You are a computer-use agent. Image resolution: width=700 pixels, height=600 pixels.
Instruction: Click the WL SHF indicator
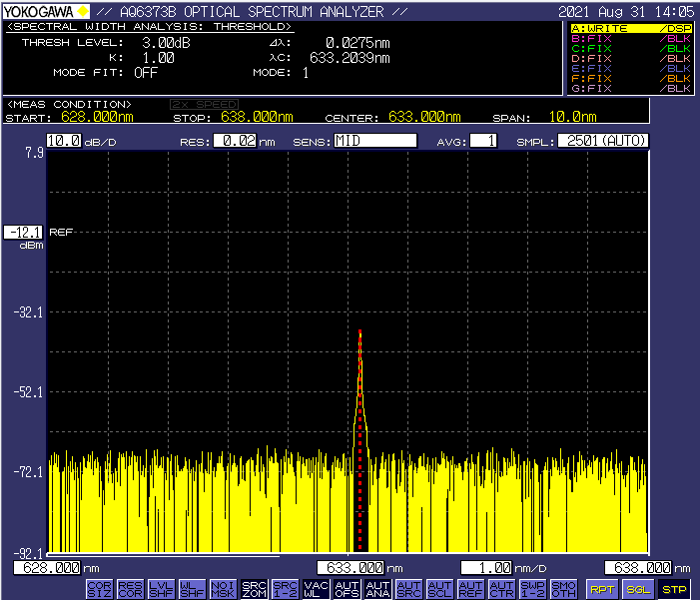click(192, 589)
